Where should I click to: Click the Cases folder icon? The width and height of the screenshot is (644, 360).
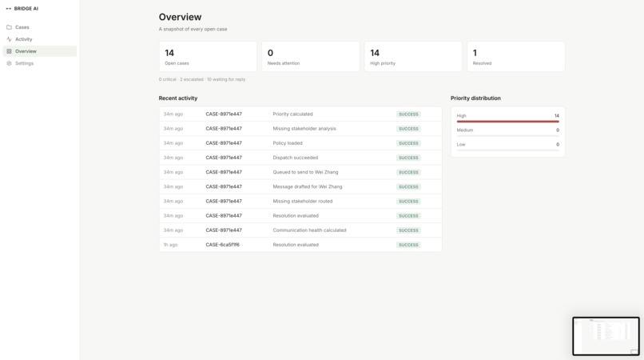(9, 27)
